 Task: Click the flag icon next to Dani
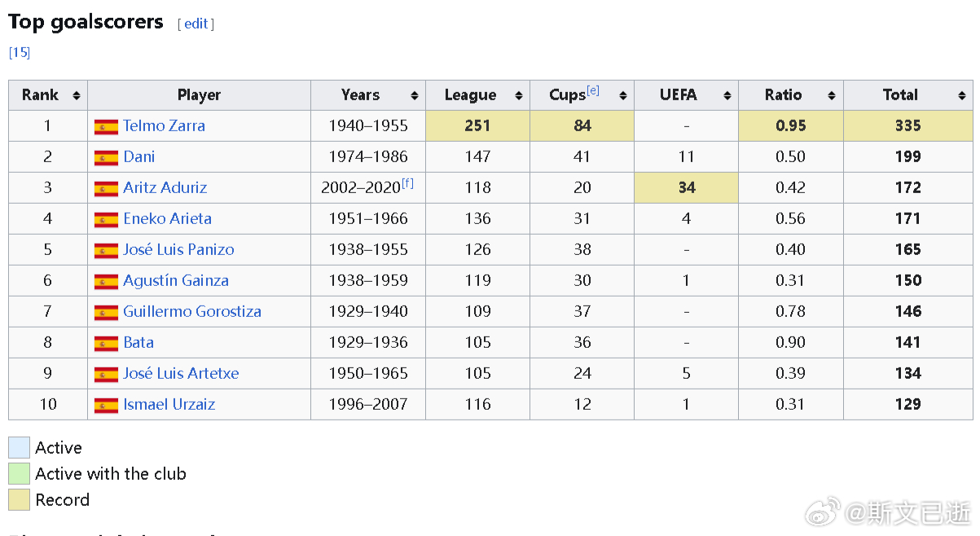106,157
